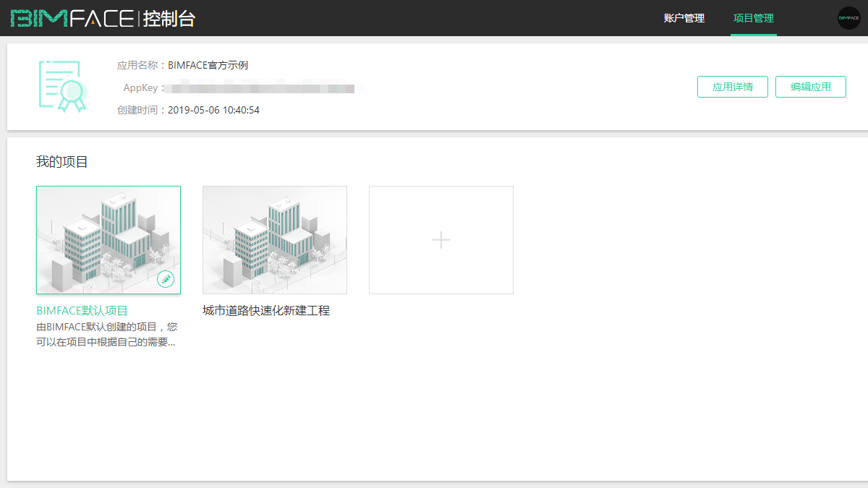Click the BIMFACE默认项目 description text

click(x=106, y=334)
